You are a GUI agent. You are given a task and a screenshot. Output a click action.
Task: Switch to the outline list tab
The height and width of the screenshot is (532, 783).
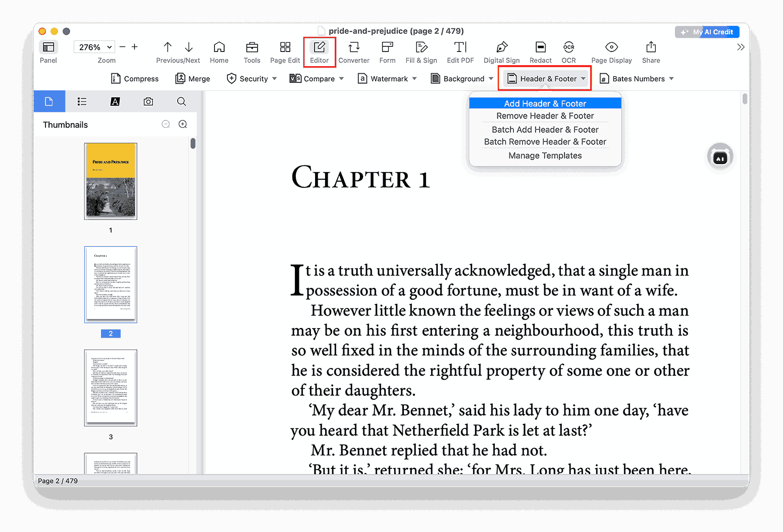pos(82,101)
